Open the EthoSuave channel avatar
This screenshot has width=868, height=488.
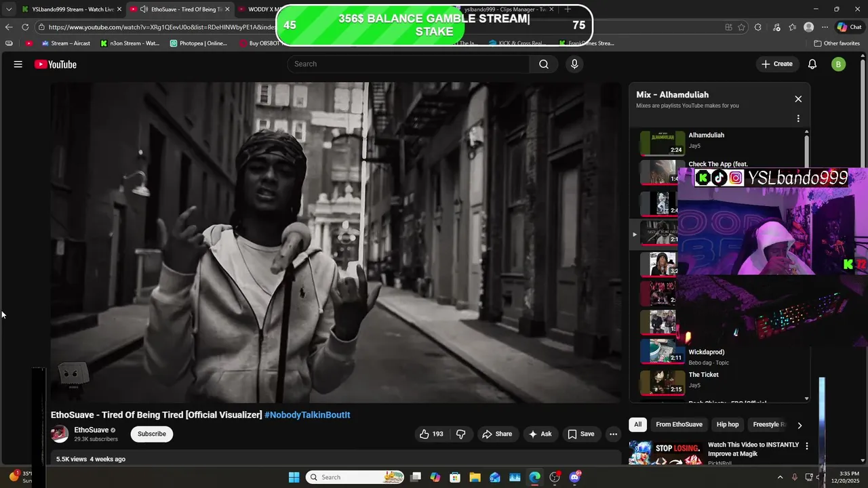click(60, 434)
